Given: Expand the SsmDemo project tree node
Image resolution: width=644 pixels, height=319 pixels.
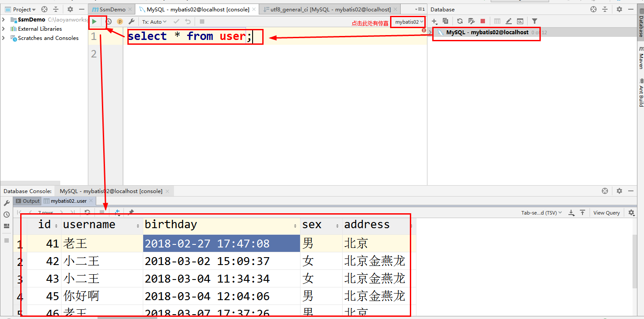Looking at the screenshot, I should point(4,19).
